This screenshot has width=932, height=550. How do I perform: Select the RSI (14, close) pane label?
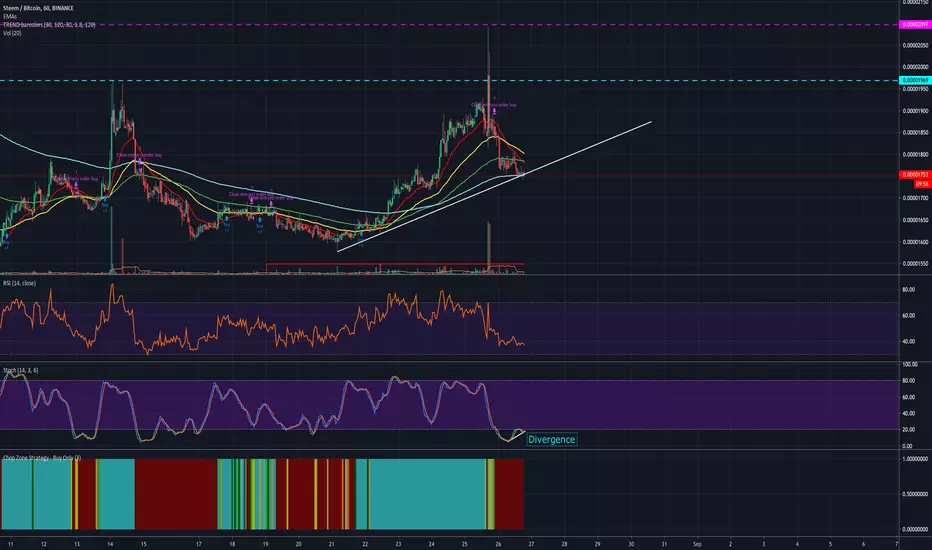pyautogui.click(x=19, y=283)
